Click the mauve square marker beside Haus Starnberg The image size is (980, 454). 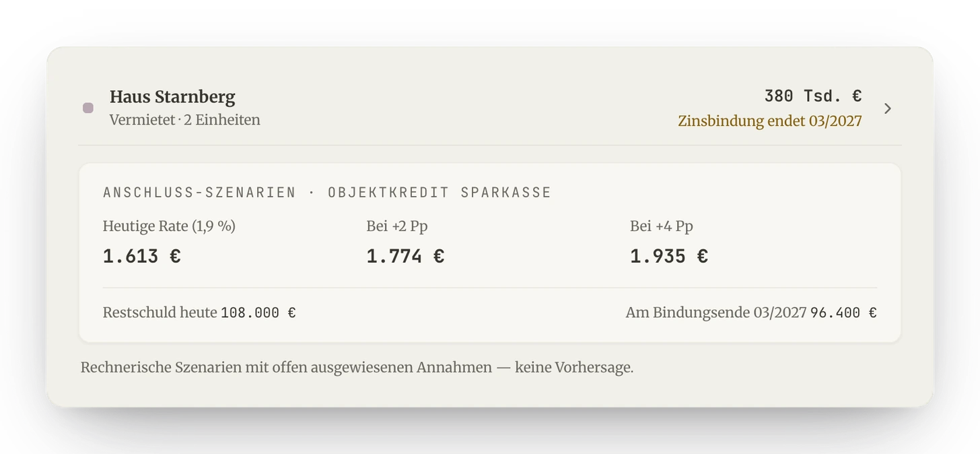coord(88,108)
